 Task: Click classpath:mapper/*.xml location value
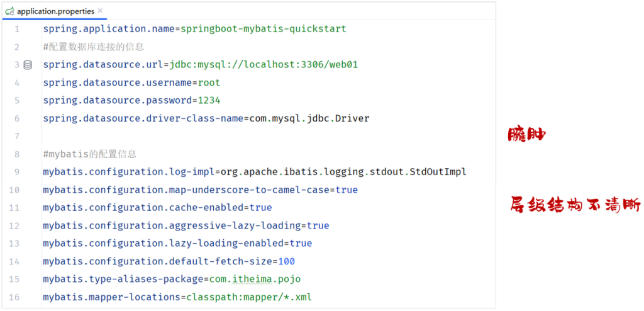click(260, 297)
